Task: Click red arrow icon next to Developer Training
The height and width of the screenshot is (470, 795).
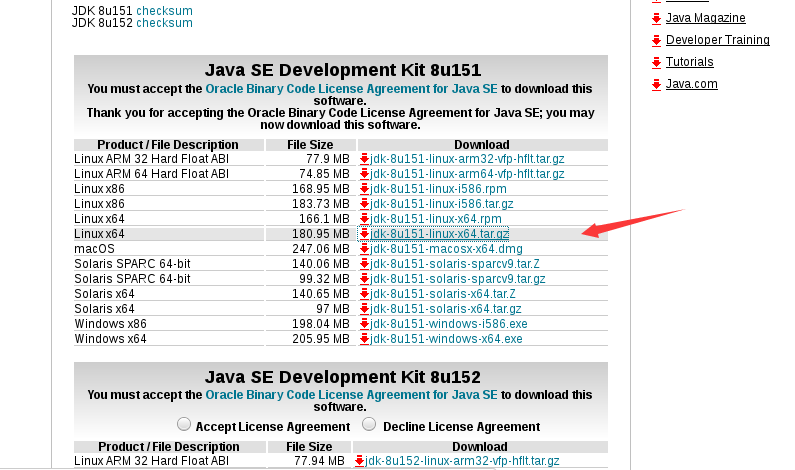Action: (656, 41)
